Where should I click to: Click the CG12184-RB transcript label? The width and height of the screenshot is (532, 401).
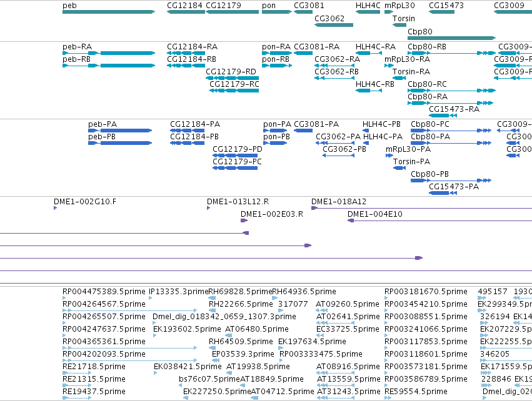click(191, 59)
